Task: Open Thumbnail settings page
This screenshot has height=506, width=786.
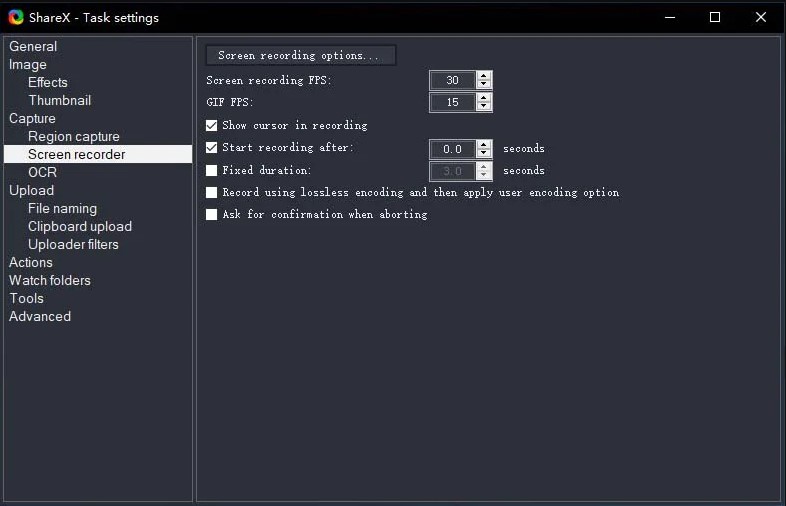Action: (x=60, y=100)
